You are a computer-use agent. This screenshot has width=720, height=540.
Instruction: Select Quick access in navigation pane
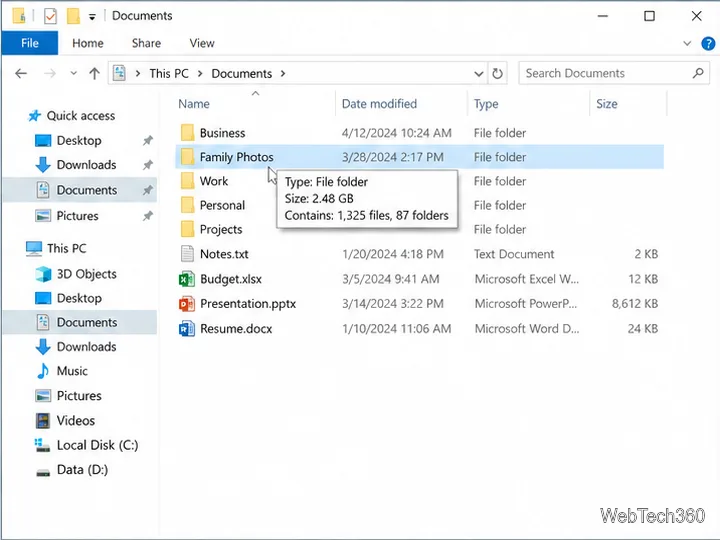point(81,116)
